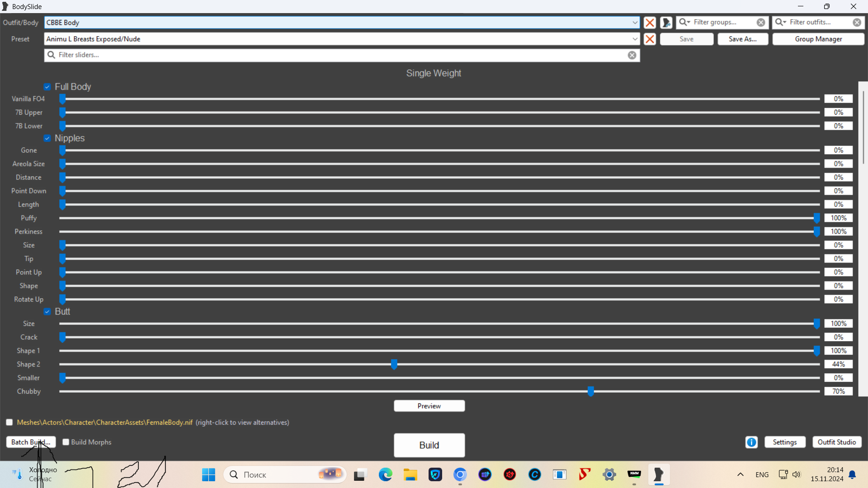Expand the Outfit/Body dropdown list
Viewport: 868px width, 488px height.
click(635, 23)
